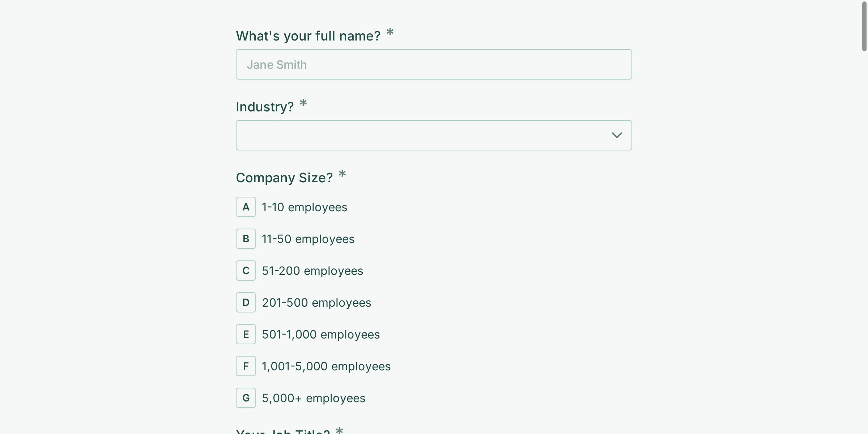The image size is (868, 434).
Task: Click the "What's your full name?" label
Action: tap(308, 36)
